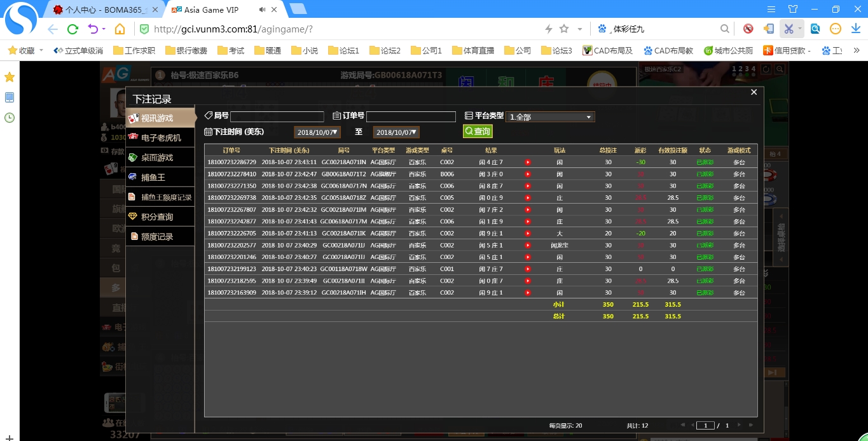Open the 收藏 bookmarks menu
This screenshot has width=868, height=441.
pyautogui.click(x=24, y=50)
